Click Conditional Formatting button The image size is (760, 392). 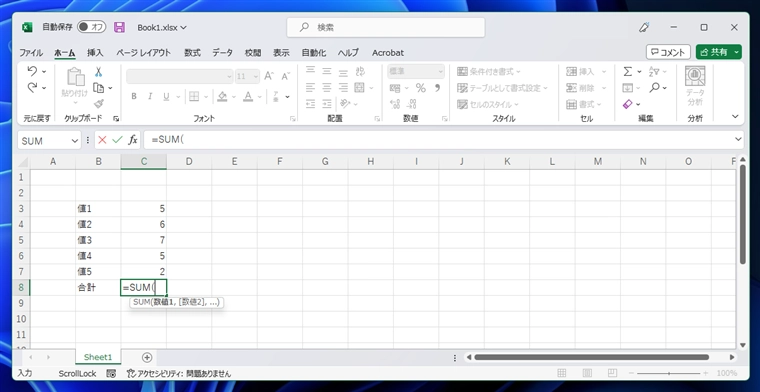tap(489, 72)
